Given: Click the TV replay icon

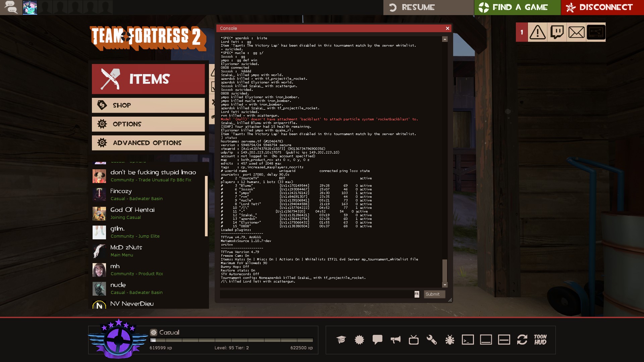Looking at the screenshot, I should 414,340.
